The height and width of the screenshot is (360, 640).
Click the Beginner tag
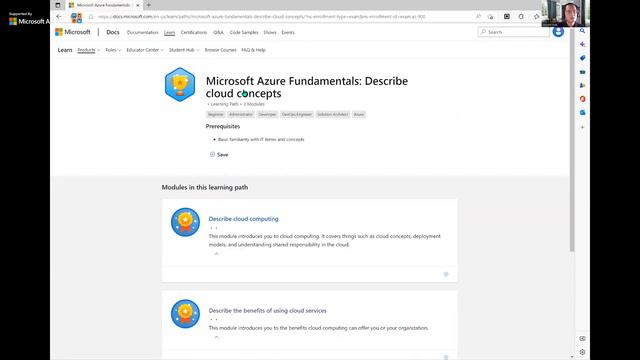(216, 114)
